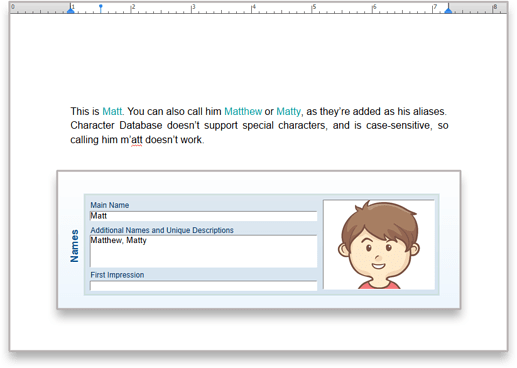This screenshot has width=517, height=368.
Task: Click the Additional Names and Unique Descriptions box
Action: click(203, 251)
